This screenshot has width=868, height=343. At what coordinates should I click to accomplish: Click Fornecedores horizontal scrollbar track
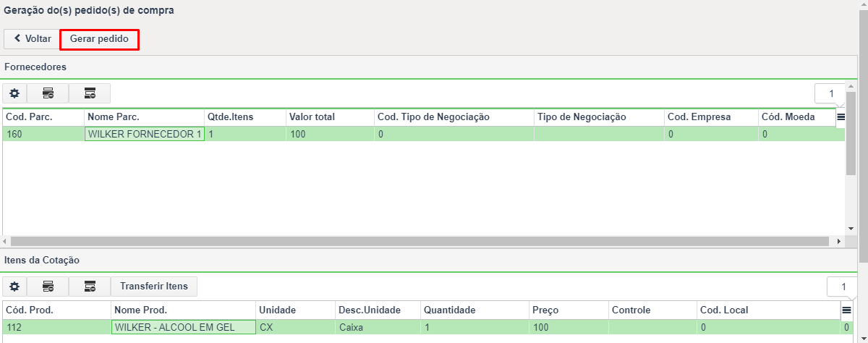(423, 241)
